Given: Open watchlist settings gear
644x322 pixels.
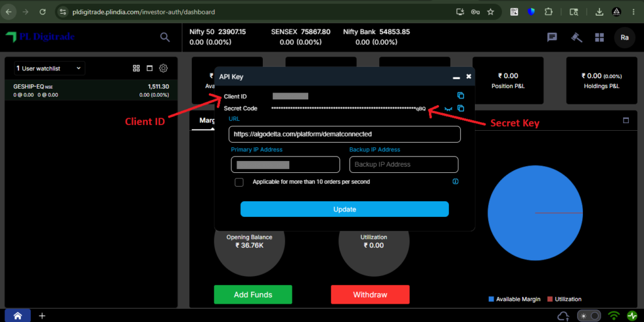Looking at the screenshot, I should 164,68.
